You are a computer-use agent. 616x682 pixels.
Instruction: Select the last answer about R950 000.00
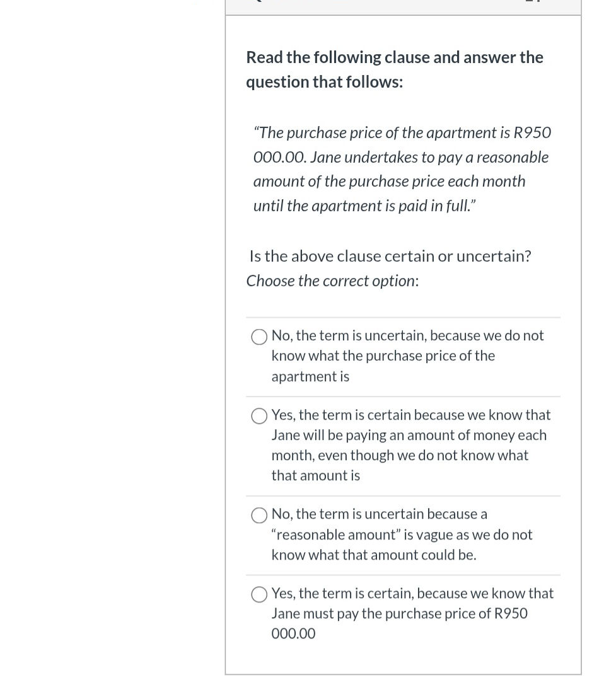pyautogui.click(x=259, y=594)
